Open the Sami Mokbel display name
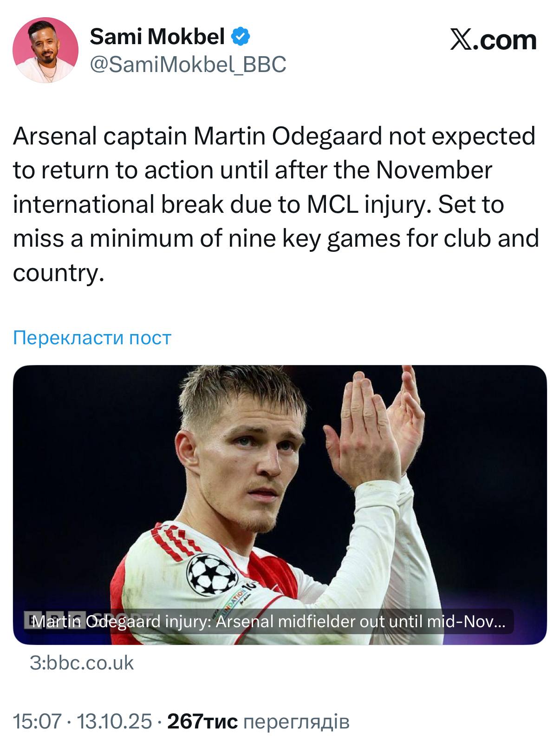The width and height of the screenshot is (560, 748). tap(157, 37)
